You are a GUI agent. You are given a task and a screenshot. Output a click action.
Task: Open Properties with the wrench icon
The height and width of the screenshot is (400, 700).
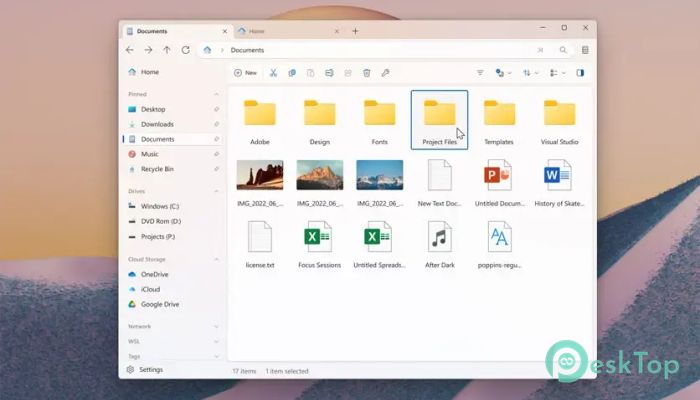pos(385,73)
